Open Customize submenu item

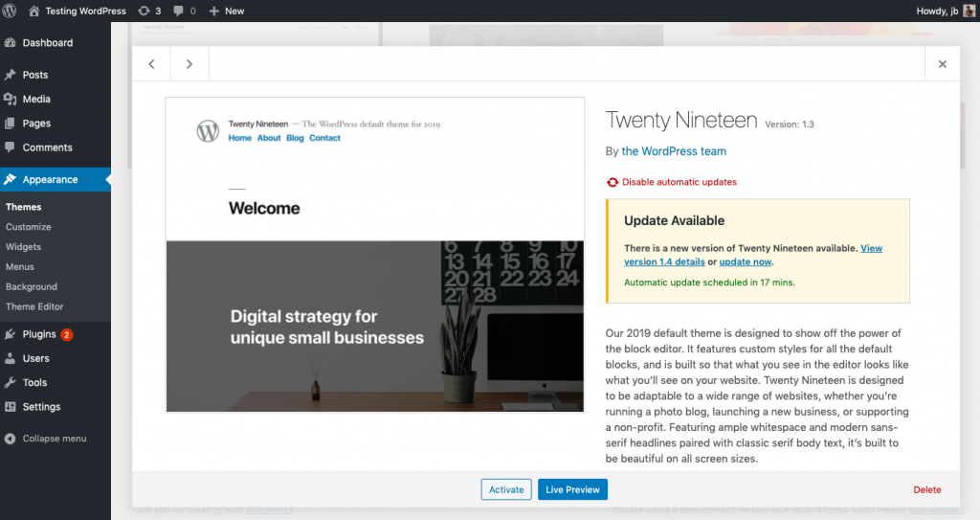point(29,227)
